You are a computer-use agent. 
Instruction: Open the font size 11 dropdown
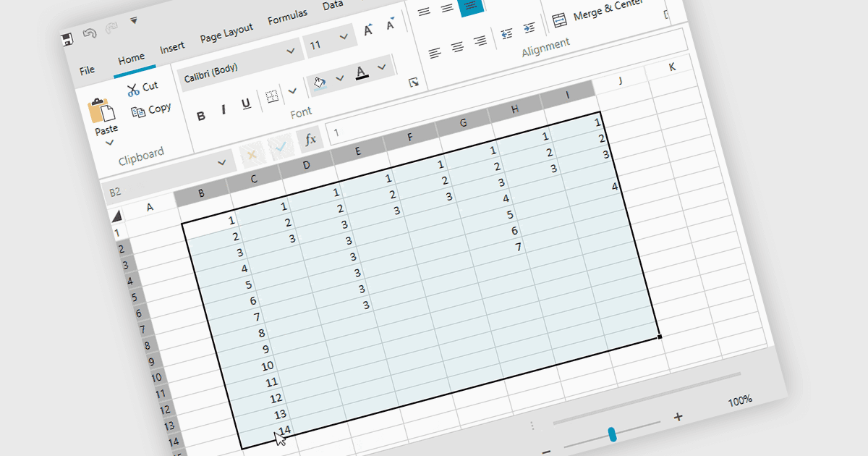point(330,41)
